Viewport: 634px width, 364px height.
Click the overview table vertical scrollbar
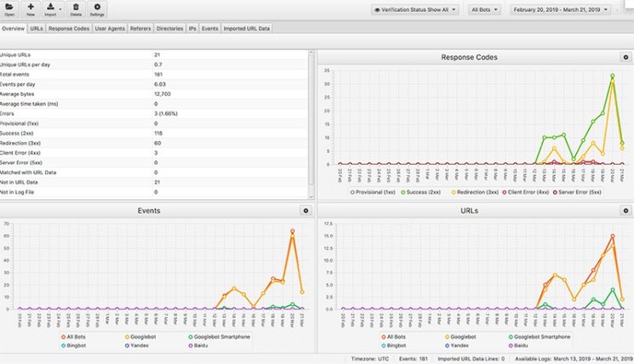click(x=311, y=122)
